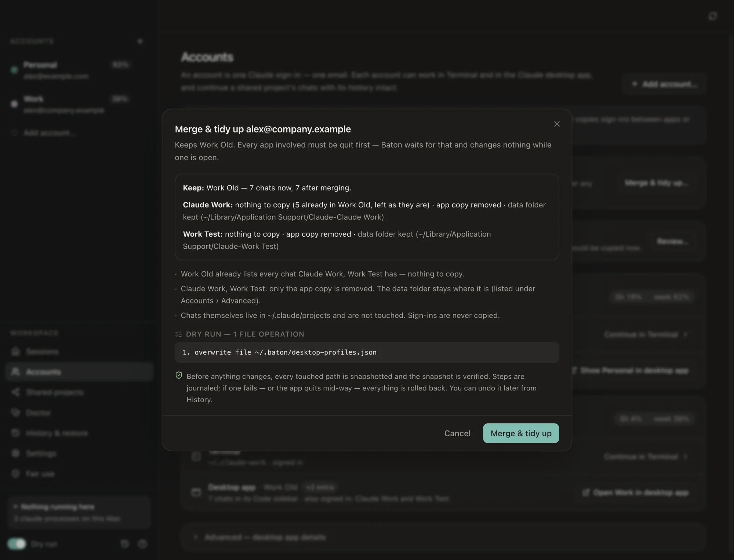
Task: Click the Shared projects share icon
Action: click(x=15, y=392)
